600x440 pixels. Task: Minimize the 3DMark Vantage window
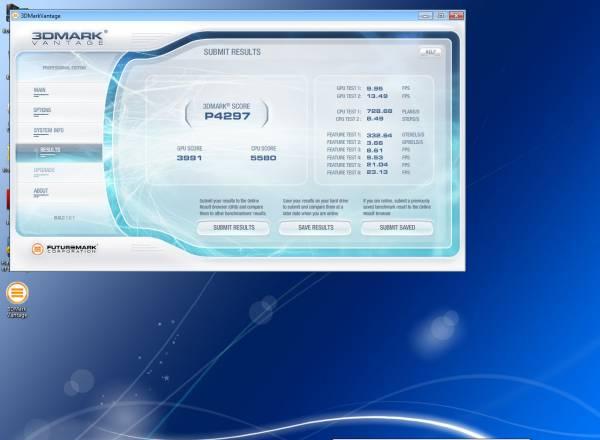(x=425, y=15)
